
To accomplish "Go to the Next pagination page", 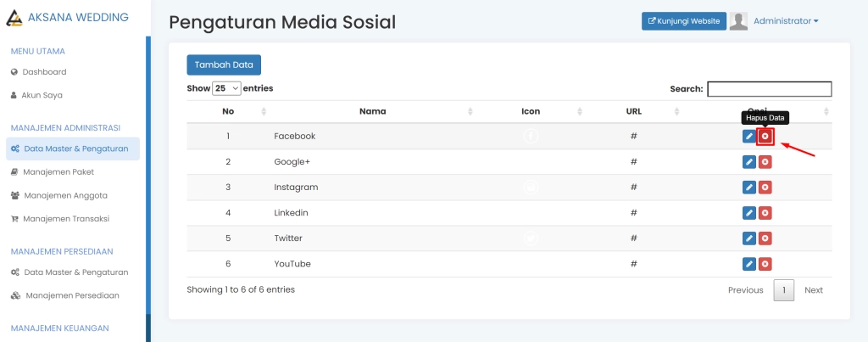I will coord(813,290).
